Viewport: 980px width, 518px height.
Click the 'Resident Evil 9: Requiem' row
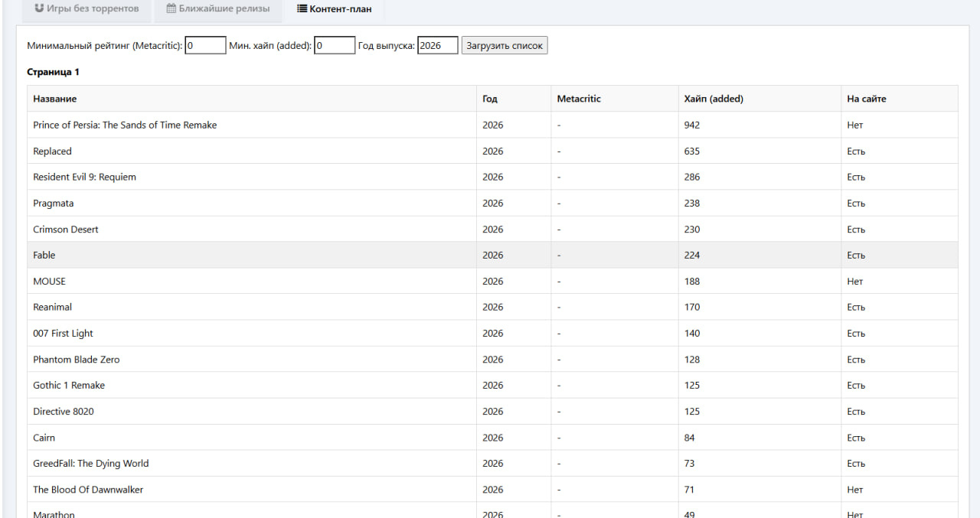click(x=84, y=177)
